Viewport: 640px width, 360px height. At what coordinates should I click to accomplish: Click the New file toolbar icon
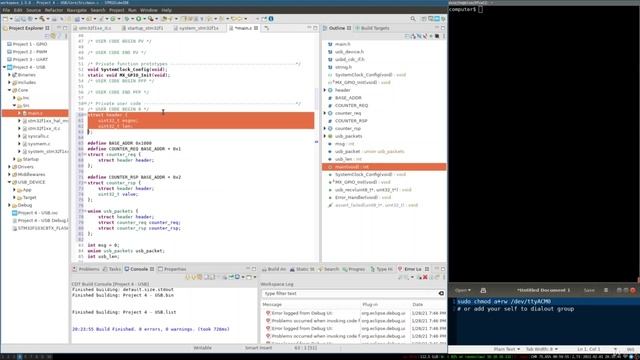tap(5, 19)
